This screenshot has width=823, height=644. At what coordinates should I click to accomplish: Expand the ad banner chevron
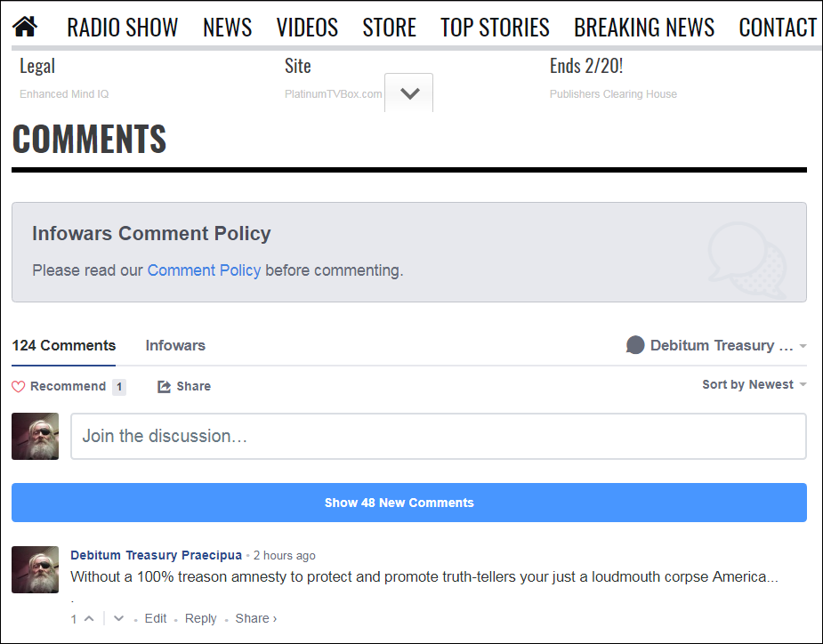pos(409,93)
